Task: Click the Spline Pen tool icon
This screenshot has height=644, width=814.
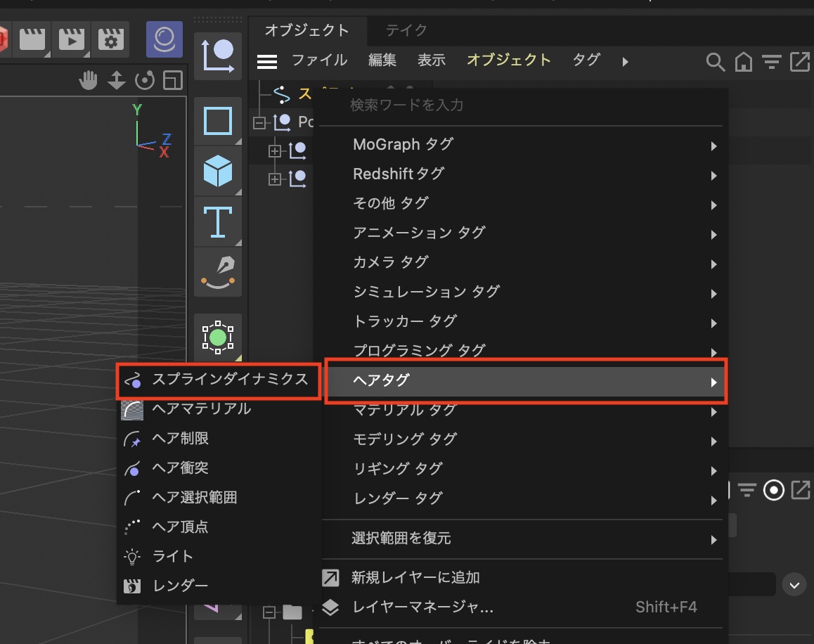Action: 218,272
